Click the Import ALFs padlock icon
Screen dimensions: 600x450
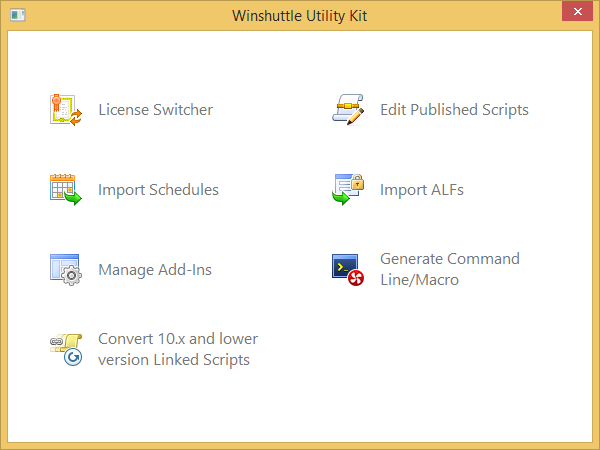pos(347,189)
